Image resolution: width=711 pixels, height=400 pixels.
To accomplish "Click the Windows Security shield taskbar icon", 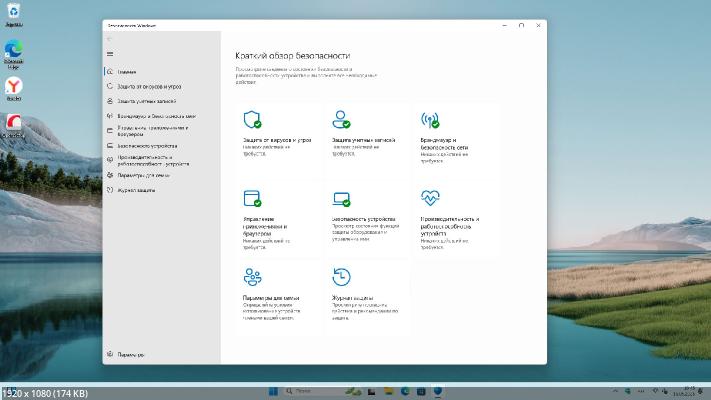I will tap(438, 391).
